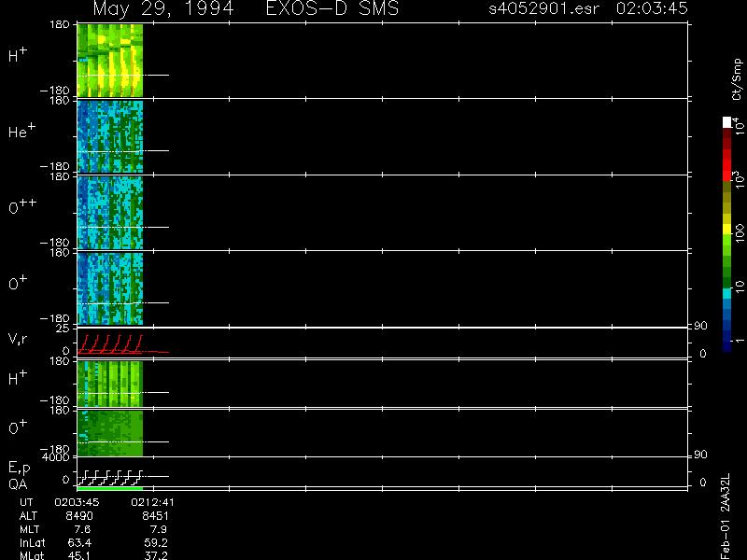
Task: Click the "V,r" panel label
Action: point(18,339)
